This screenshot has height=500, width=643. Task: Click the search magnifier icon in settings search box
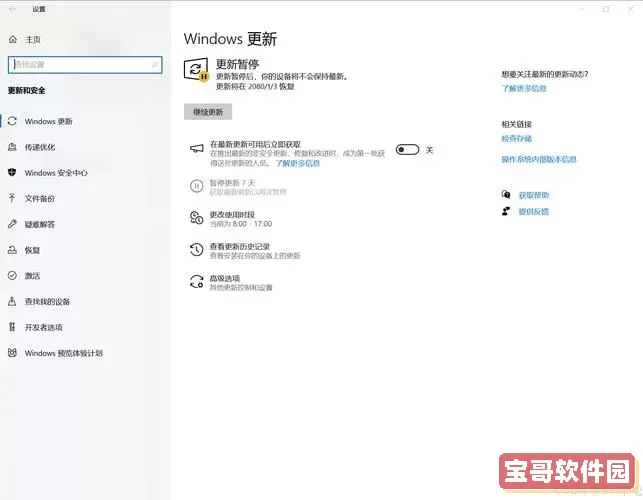[x=155, y=64]
